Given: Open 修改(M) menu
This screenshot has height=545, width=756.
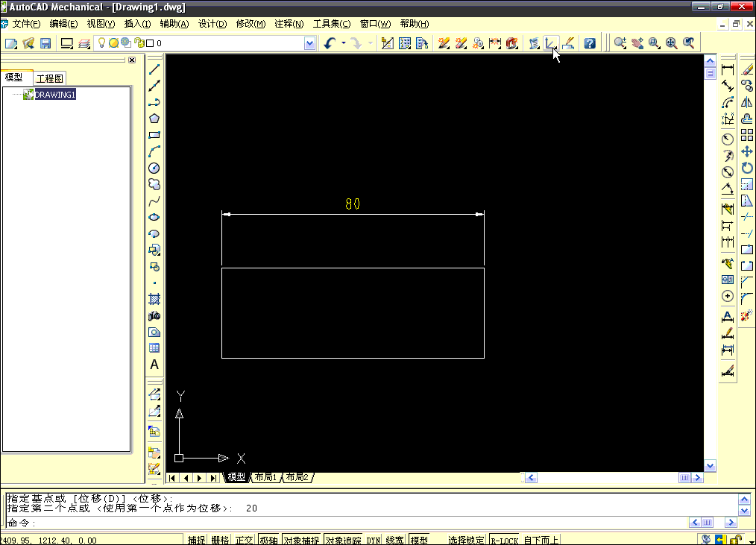Looking at the screenshot, I should tap(251, 24).
